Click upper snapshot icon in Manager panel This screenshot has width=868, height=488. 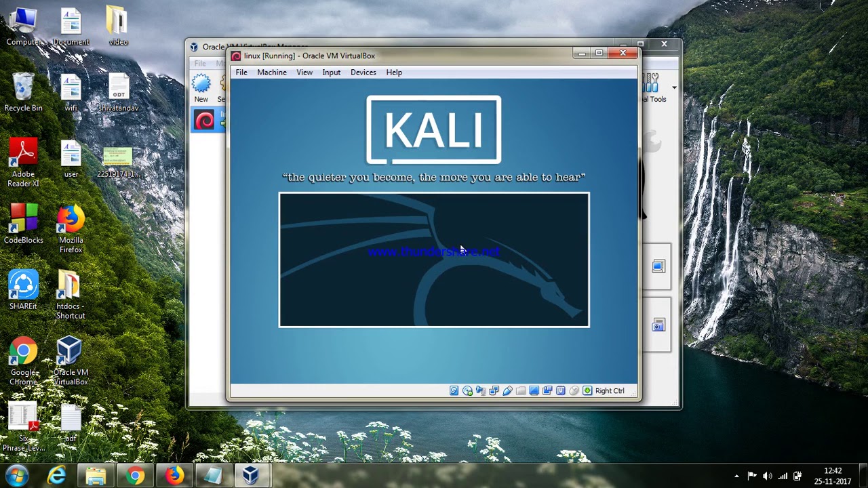tap(658, 266)
